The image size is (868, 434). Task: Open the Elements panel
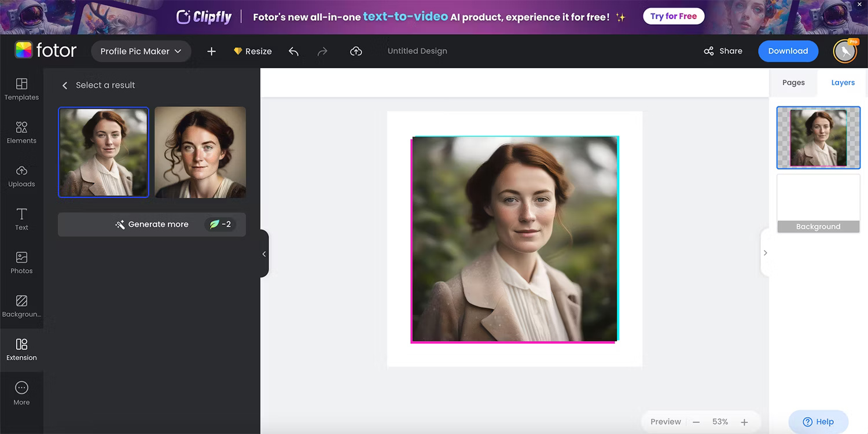(x=21, y=133)
